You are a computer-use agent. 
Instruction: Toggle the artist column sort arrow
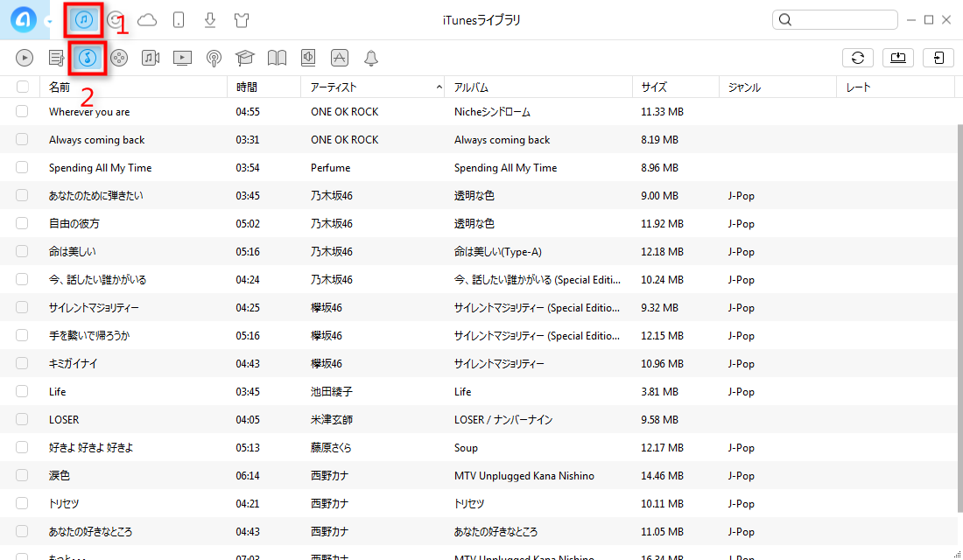point(439,87)
